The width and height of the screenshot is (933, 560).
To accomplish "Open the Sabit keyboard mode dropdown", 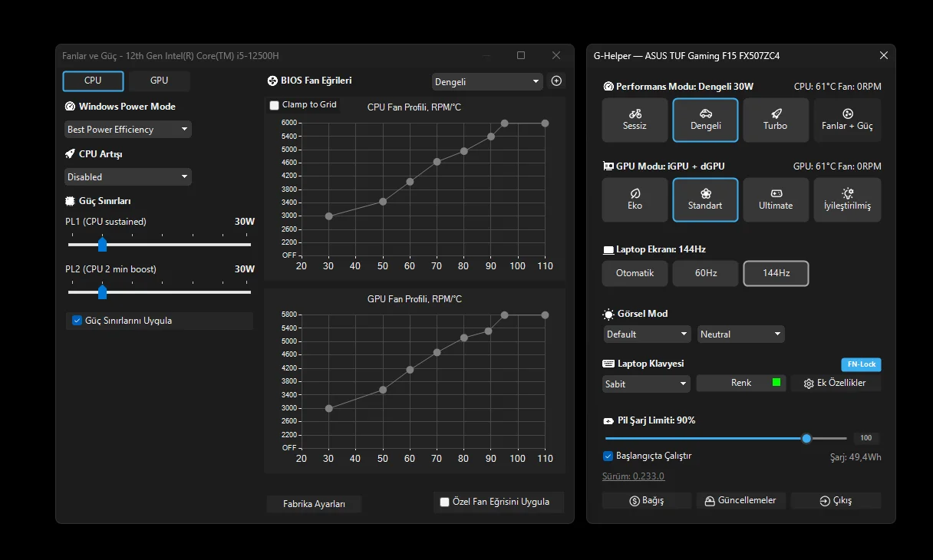I will coord(646,384).
